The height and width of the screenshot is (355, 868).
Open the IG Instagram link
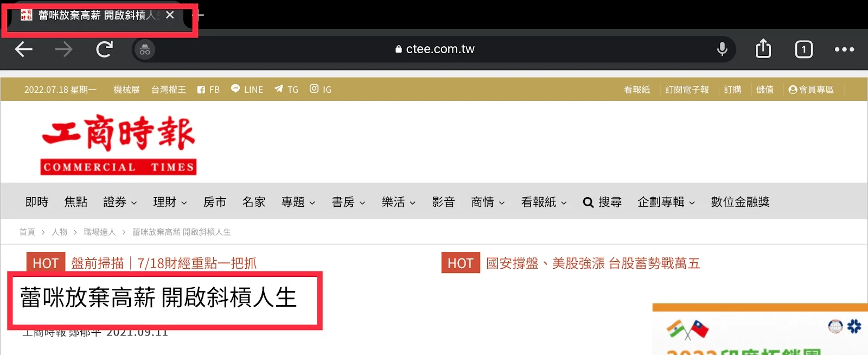(321, 89)
